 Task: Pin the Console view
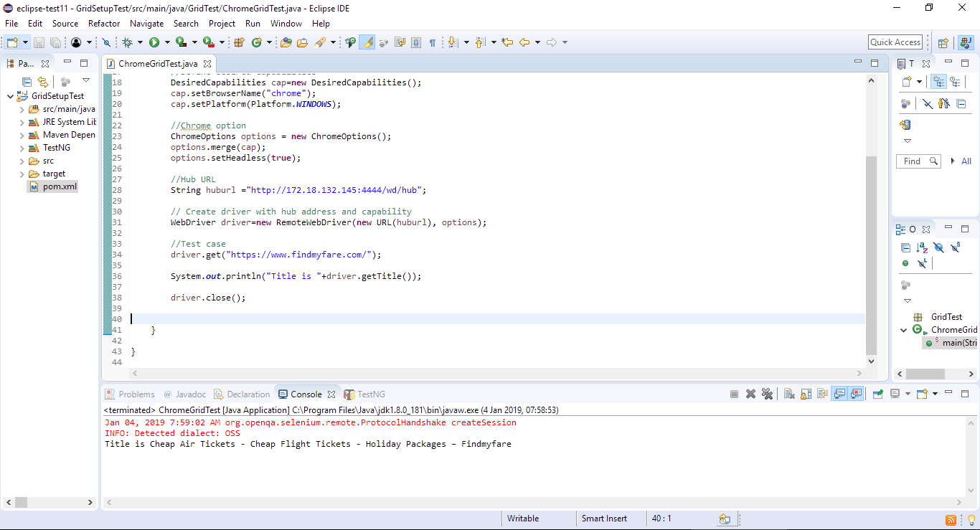(x=878, y=393)
